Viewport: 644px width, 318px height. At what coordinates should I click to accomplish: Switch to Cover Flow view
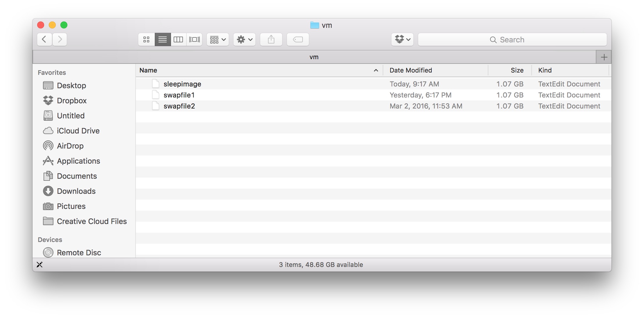click(194, 39)
